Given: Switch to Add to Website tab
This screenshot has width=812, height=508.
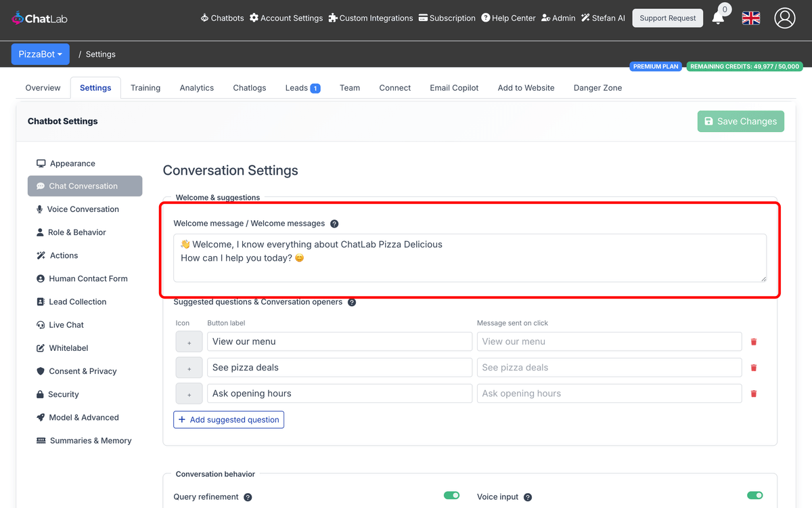Looking at the screenshot, I should click(x=526, y=88).
